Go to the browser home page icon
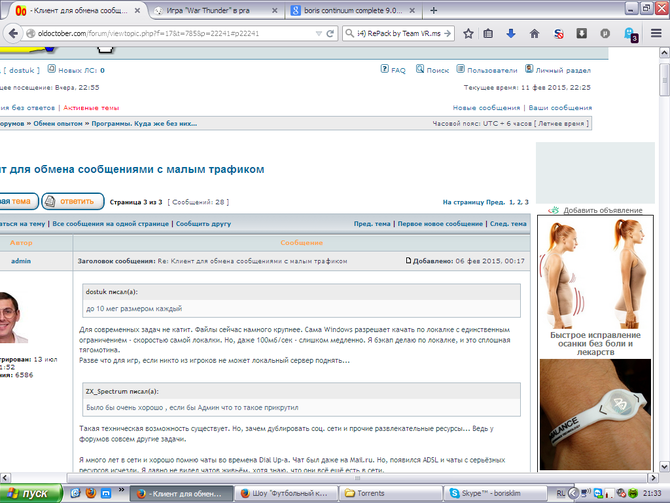Image resolution: width=670 pixels, height=503 pixels. pyautogui.click(x=534, y=33)
